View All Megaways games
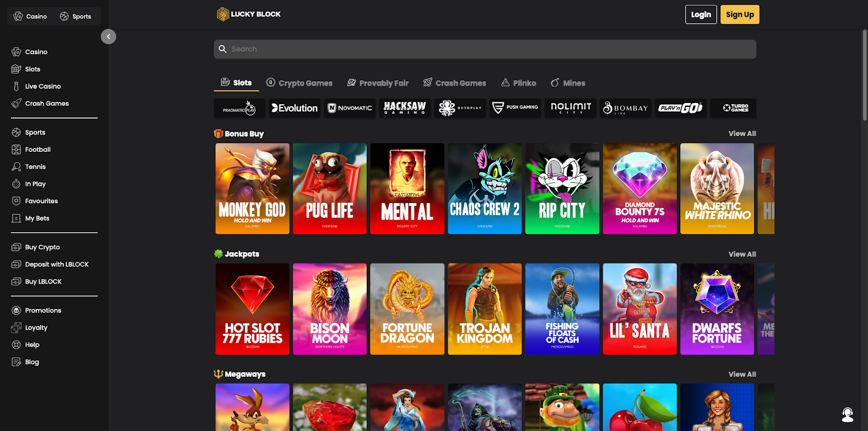 coord(742,374)
